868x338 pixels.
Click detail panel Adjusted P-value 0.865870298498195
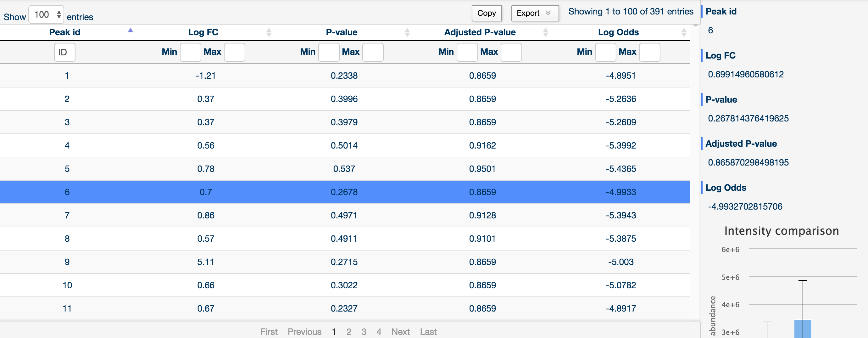tap(748, 163)
